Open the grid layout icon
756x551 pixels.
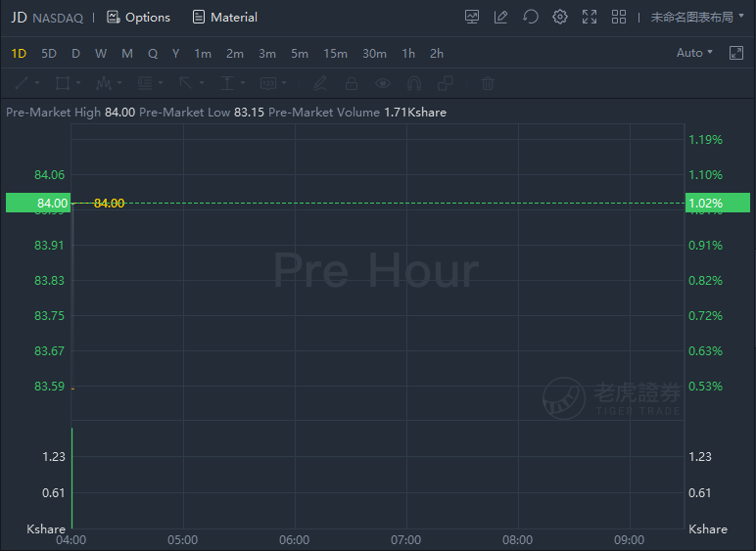619,18
